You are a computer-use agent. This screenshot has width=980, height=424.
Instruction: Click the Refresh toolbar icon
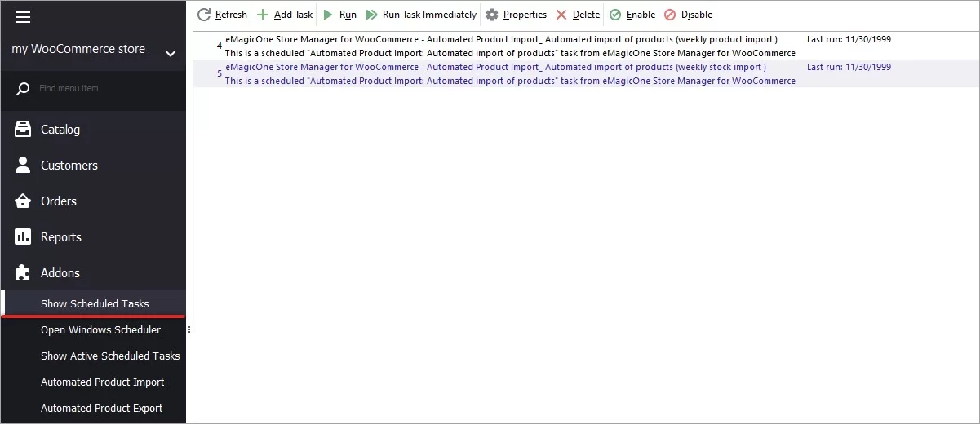click(204, 15)
